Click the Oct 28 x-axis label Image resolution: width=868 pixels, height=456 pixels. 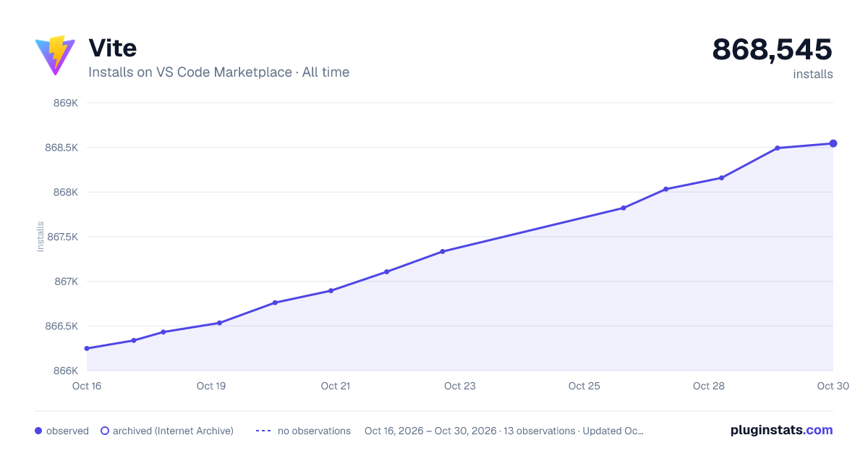click(709, 386)
